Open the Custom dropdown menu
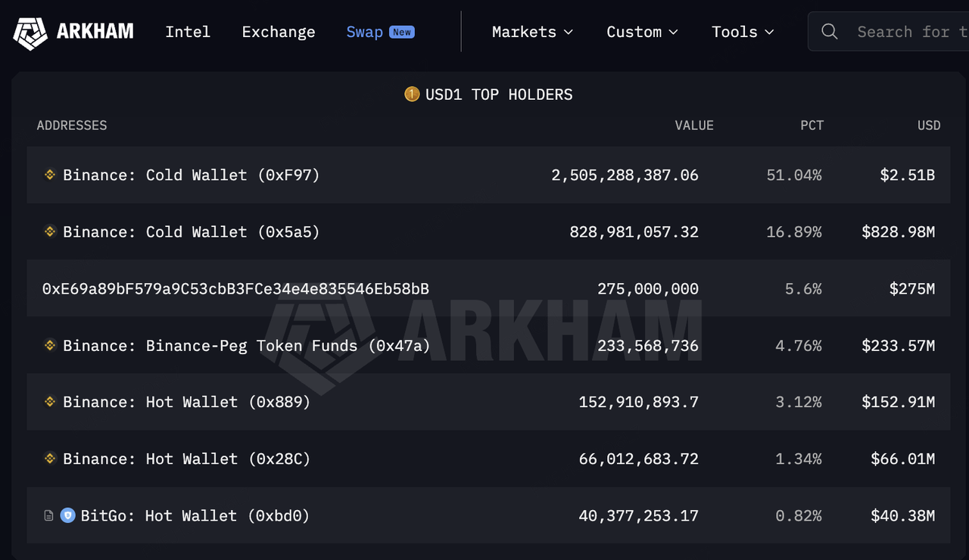969x560 pixels. (642, 32)
